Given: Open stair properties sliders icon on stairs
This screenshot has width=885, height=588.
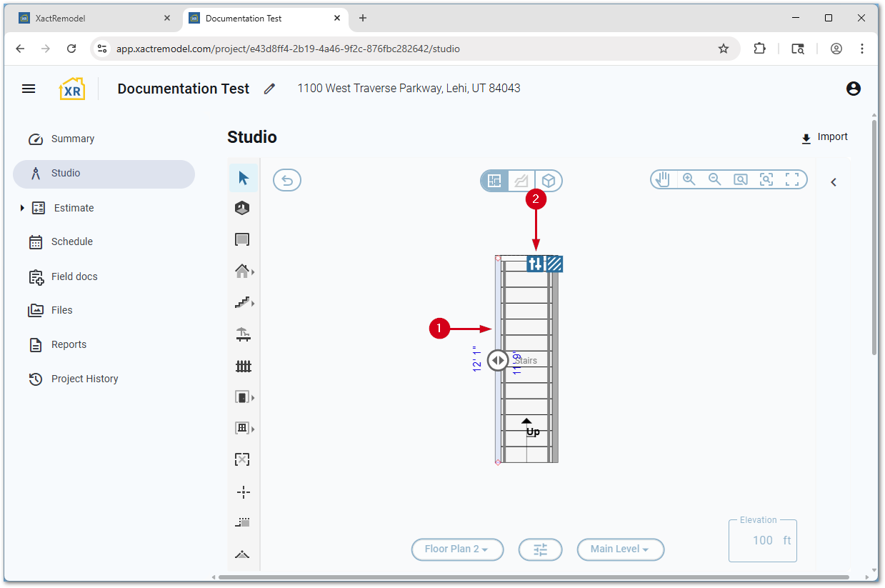Looking at the screenshot, I should point(535,264).
